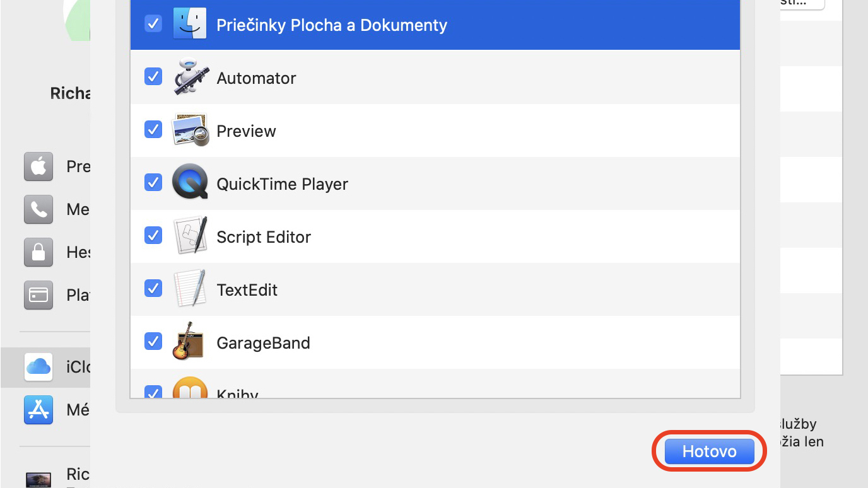Viewport: 868px width, 488px height.
Task: Select the Priečinky Plocha a Dokumenty row text
Action: click(332, 25)
